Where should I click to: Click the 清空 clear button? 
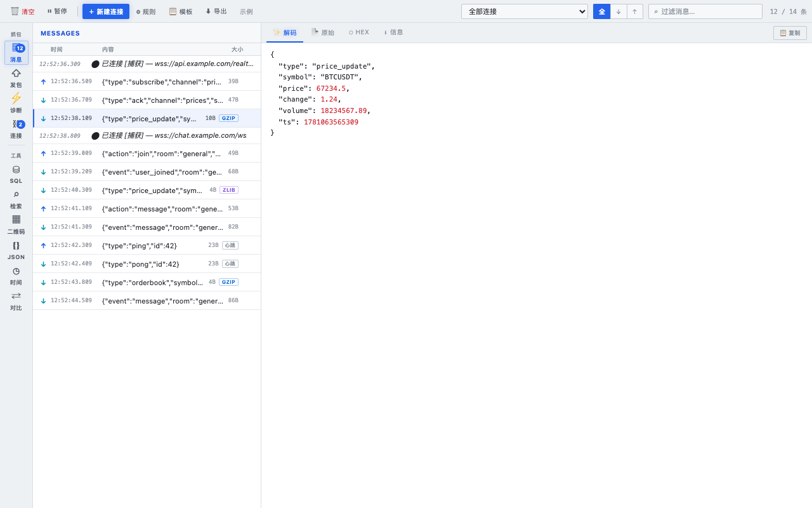pyautogui.click(x=23, y=11)
